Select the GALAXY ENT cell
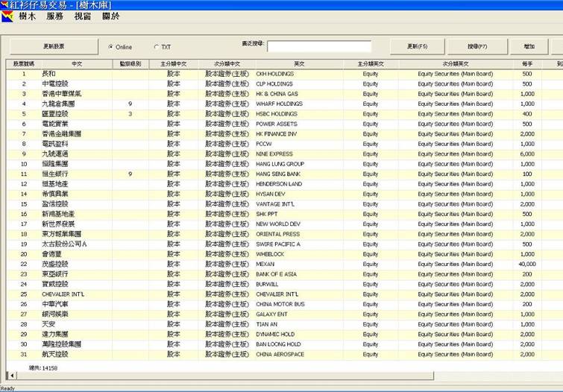The height and width of the screenshot is (392, 563). click(299, 314)
